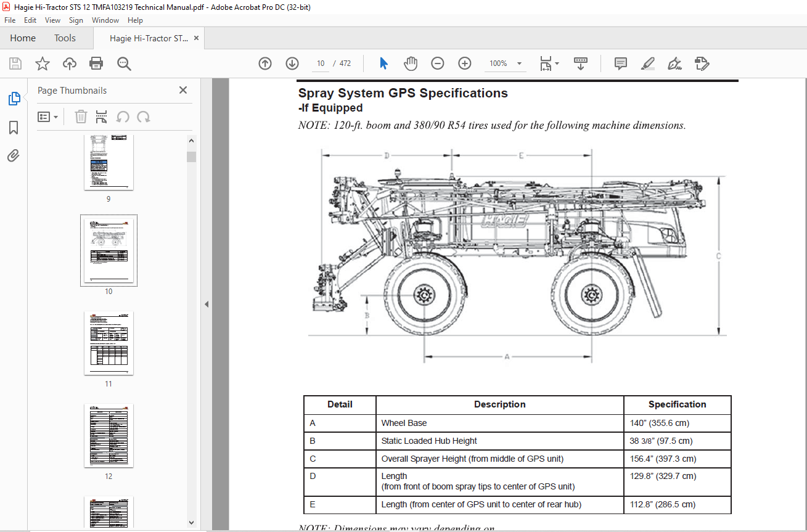Viewport: 807px width, 532px height.
Task: Rotate page counterclockwise
Action: click(x=123, y=117)
